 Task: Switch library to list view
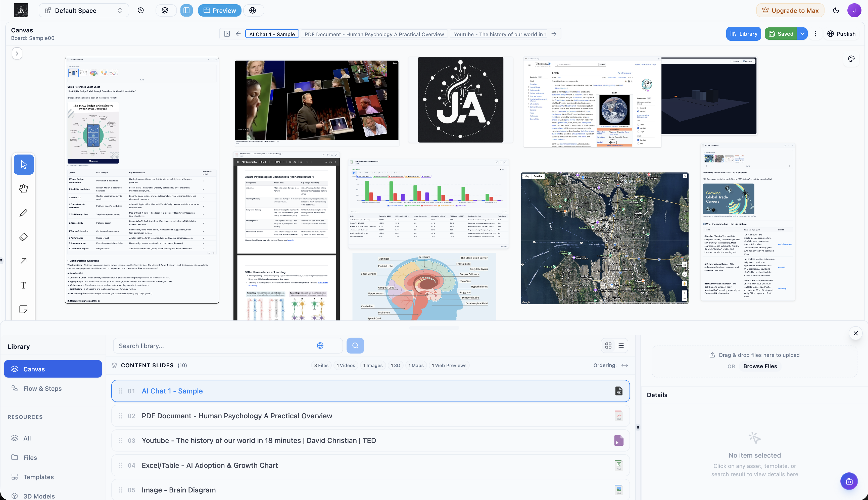[x=620, y=345]
